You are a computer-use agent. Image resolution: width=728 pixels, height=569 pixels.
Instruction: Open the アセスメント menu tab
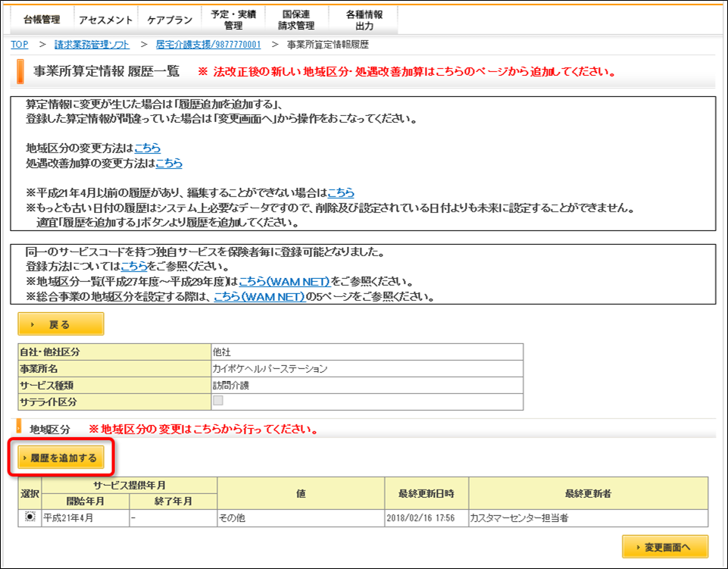(105, 20)
